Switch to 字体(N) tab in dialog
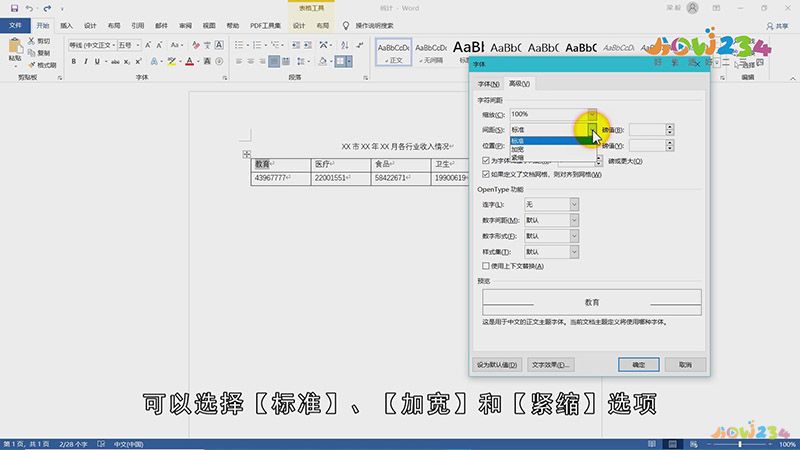 coord(488,84)
